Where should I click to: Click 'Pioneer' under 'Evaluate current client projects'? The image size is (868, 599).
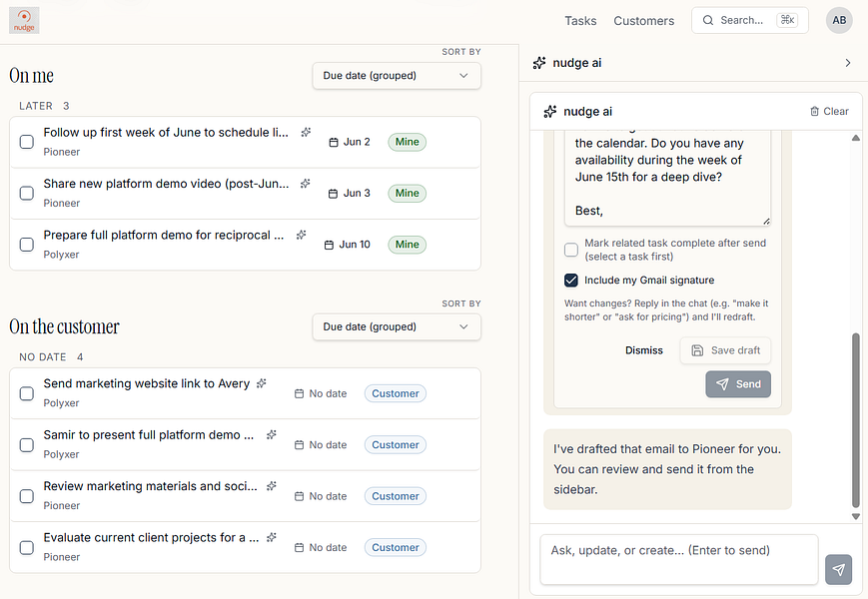(62, 557)
